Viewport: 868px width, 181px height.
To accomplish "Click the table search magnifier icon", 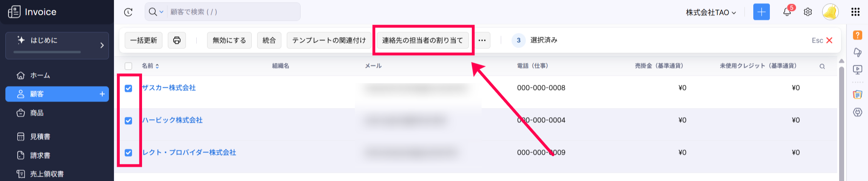I will pos(822,66).
